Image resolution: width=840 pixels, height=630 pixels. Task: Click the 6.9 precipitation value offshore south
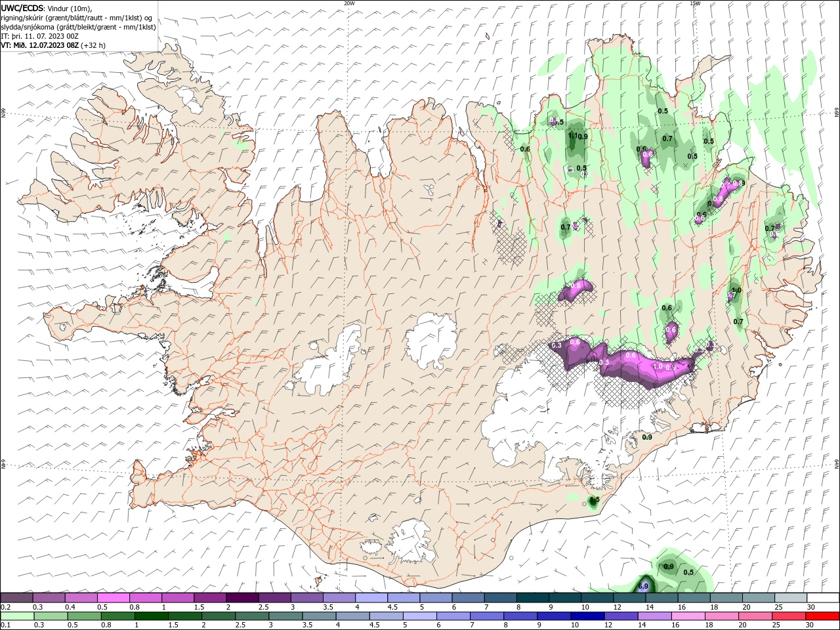pos(643,586)
